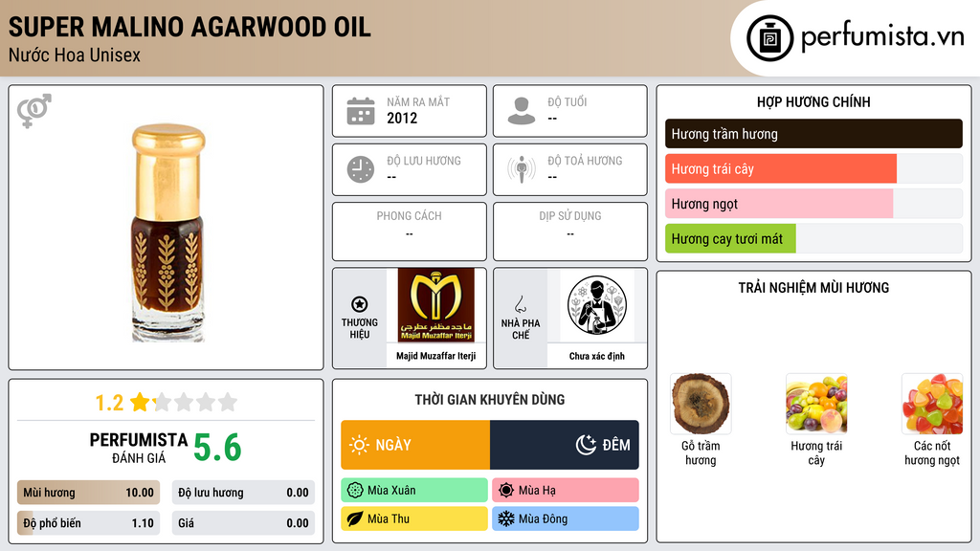Select the Mùa Xuân season tag
This screenshot has height=551, width=980.
pyautogui.click(x=414, y=491)
